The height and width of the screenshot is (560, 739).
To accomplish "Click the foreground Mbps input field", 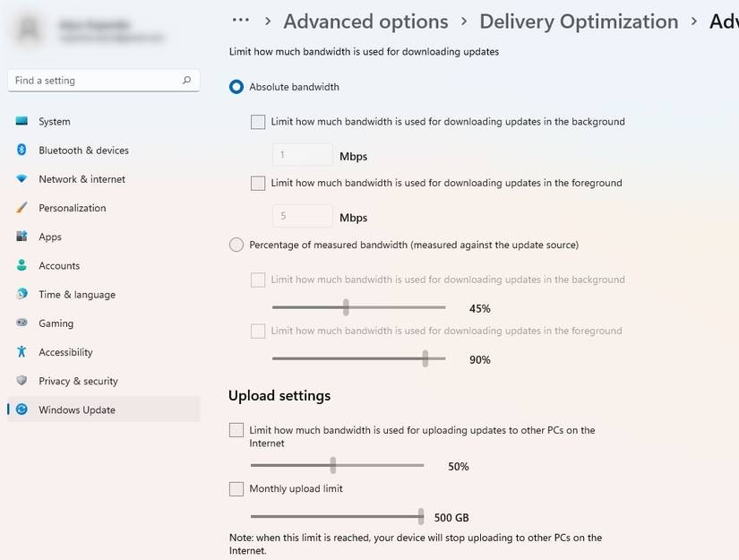I will [x=302, y=217].
